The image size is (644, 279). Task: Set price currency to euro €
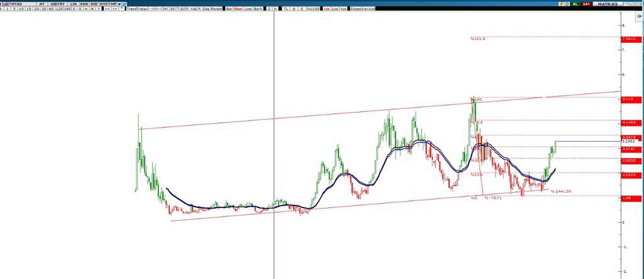303,9
